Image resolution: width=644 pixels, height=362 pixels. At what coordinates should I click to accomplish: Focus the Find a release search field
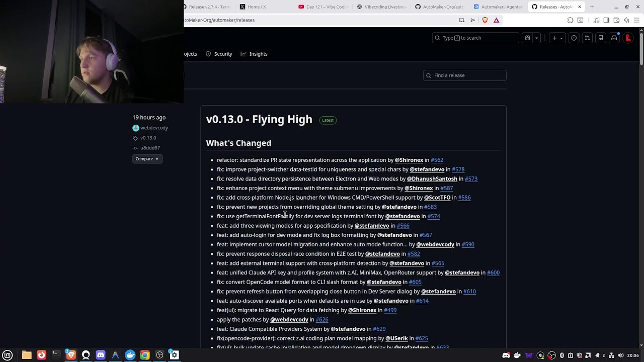[464, 75]
